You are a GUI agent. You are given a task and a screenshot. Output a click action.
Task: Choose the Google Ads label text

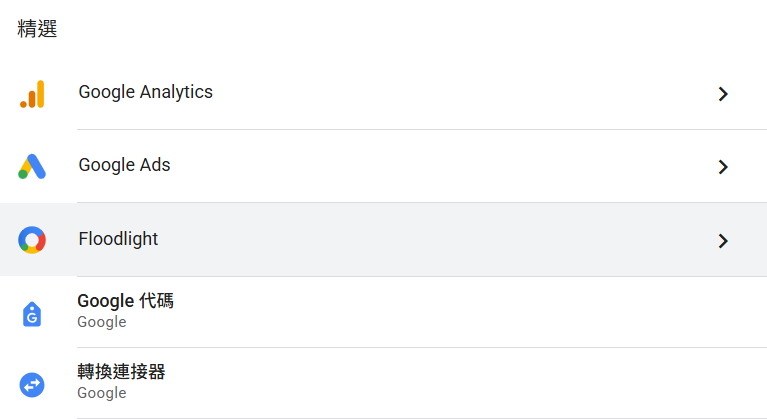point(125,165)
